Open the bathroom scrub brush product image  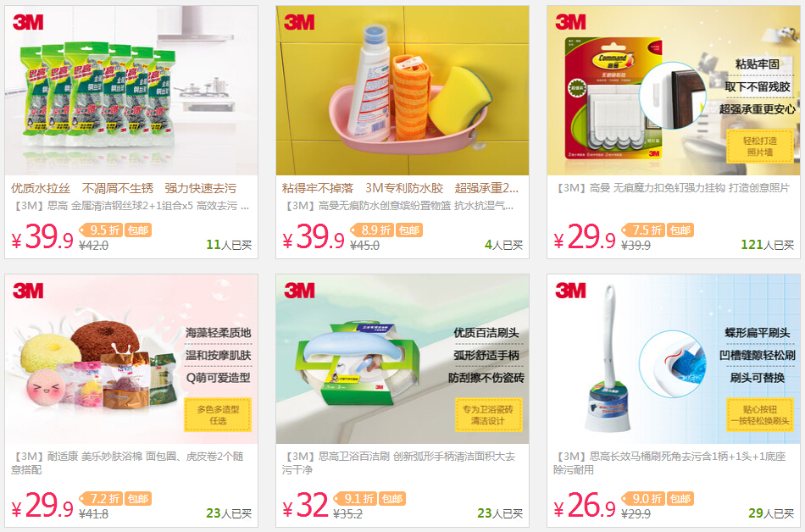402,359
